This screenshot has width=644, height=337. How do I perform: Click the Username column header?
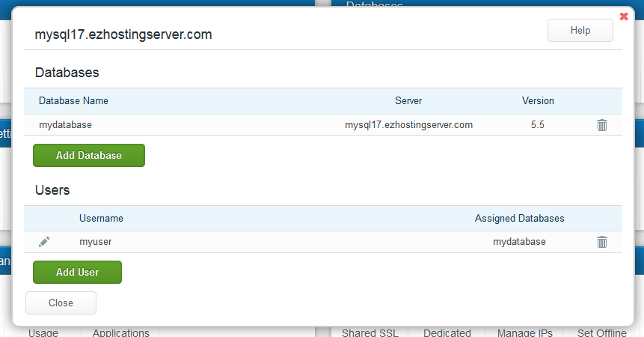pos(101,218)
